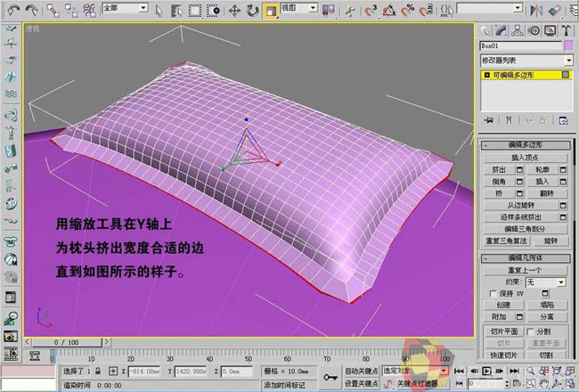Open settings box next to 从边旋转
The height and width of the screenshot is (392, 579).
coord(563,205)
